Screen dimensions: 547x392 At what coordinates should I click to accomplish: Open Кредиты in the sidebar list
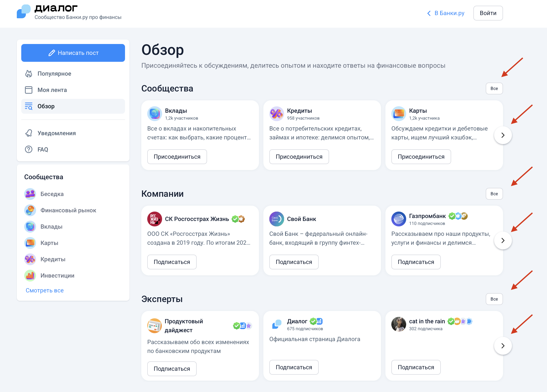coord(53,259)
